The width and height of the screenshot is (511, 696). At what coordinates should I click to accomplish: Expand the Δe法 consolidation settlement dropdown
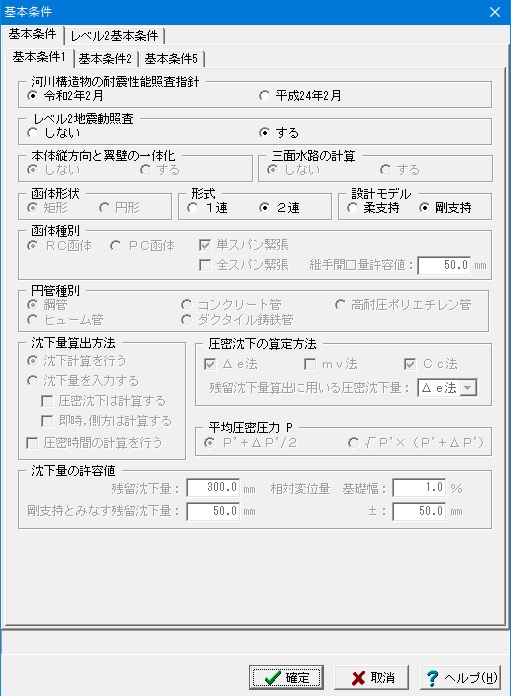click(x=467, y=388)
